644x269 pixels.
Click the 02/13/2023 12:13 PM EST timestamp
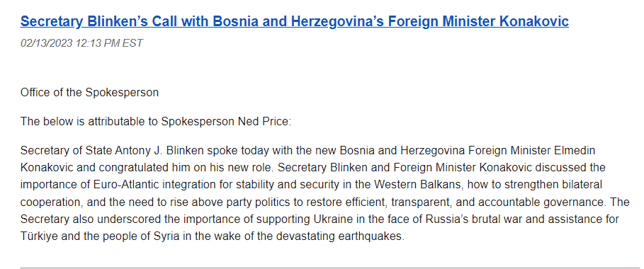pos(81,43)
